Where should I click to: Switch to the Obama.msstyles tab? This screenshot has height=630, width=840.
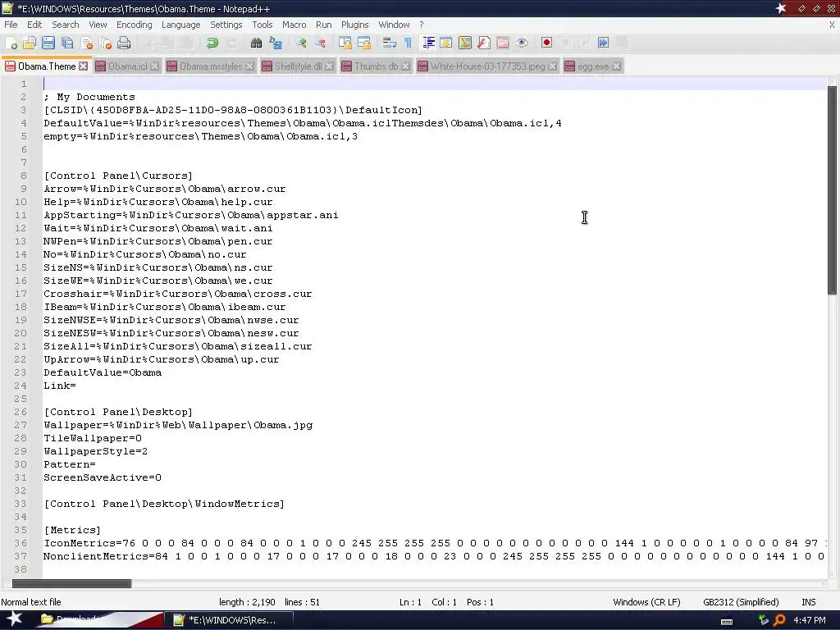point(211,66)
